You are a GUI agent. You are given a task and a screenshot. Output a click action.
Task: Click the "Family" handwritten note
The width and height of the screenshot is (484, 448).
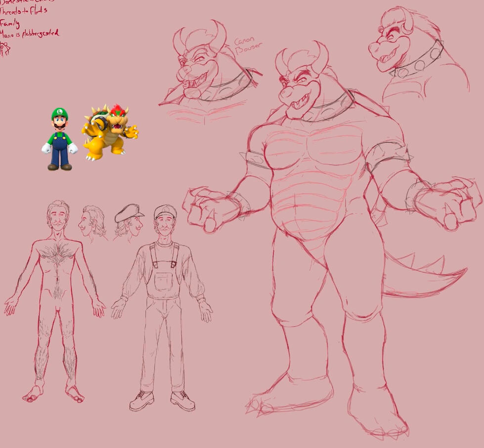point(10,23)
